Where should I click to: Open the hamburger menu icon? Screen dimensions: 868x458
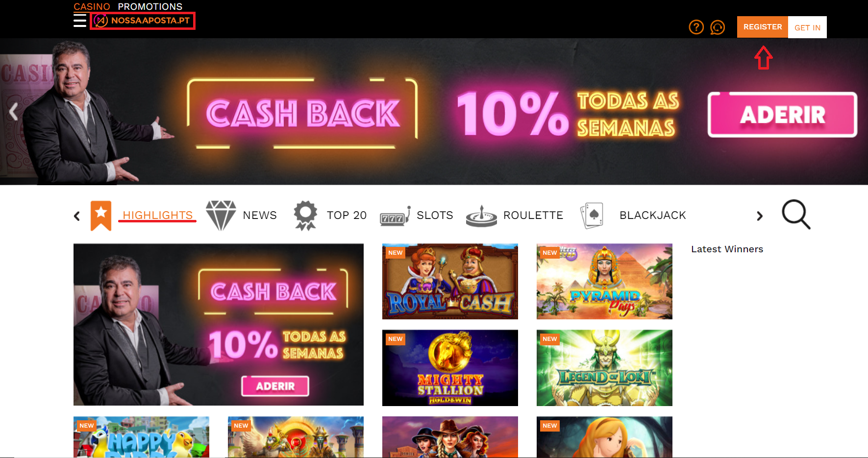tap(80, 20)
